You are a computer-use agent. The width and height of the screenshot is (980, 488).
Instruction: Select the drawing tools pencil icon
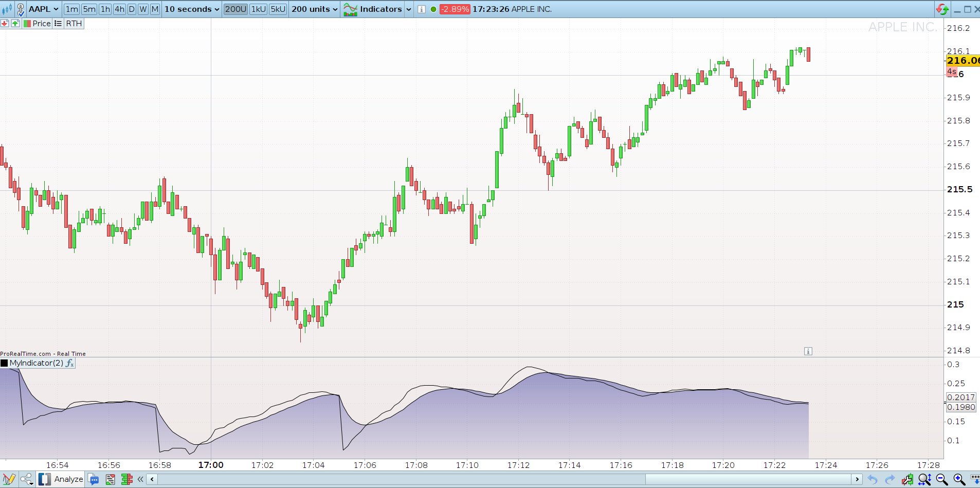9,479
